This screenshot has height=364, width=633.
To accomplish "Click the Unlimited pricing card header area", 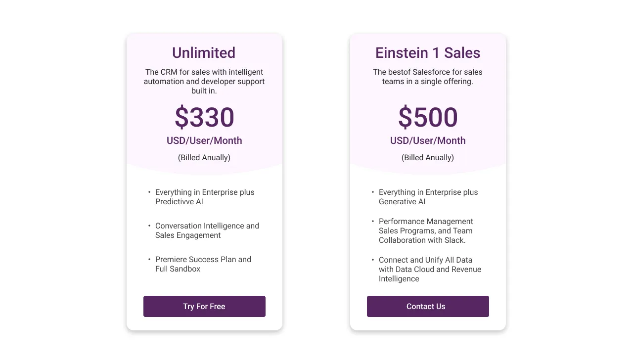I will pyautogui.click(x=204, y=99).
